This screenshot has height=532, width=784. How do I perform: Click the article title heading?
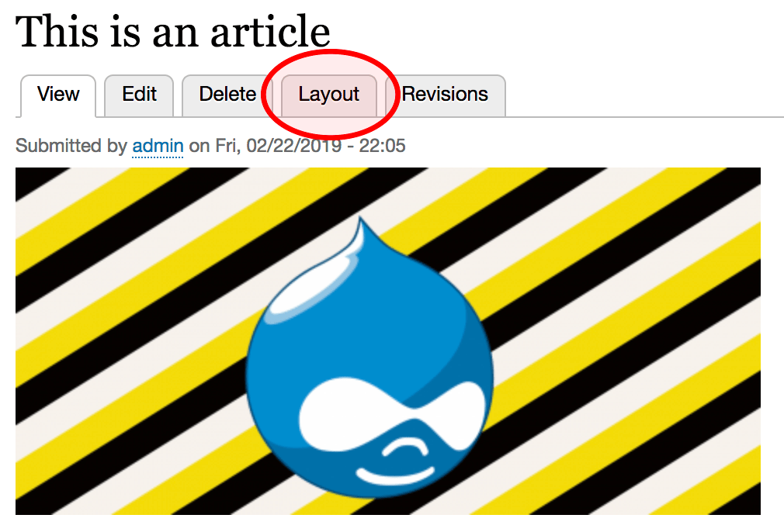(172, 33)
